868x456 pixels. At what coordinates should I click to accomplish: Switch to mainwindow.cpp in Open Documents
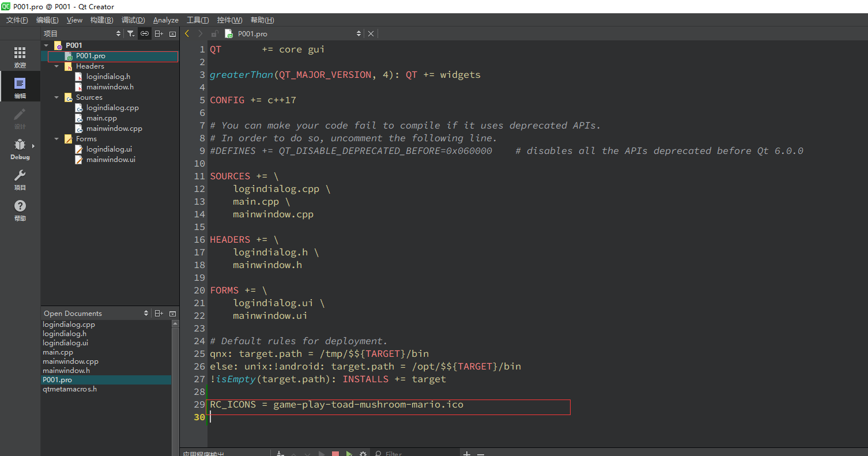click(70, 361)
